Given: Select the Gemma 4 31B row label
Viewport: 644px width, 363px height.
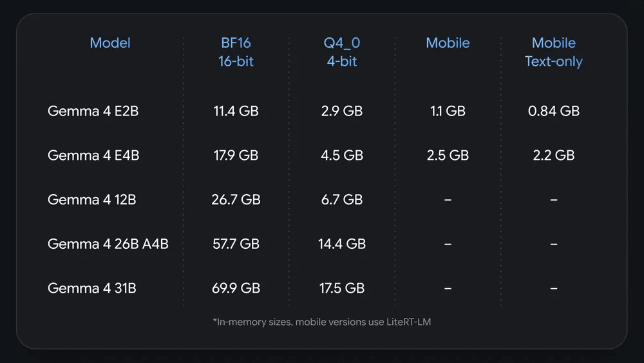Looking at the screenshot, I should coord(92,289).
